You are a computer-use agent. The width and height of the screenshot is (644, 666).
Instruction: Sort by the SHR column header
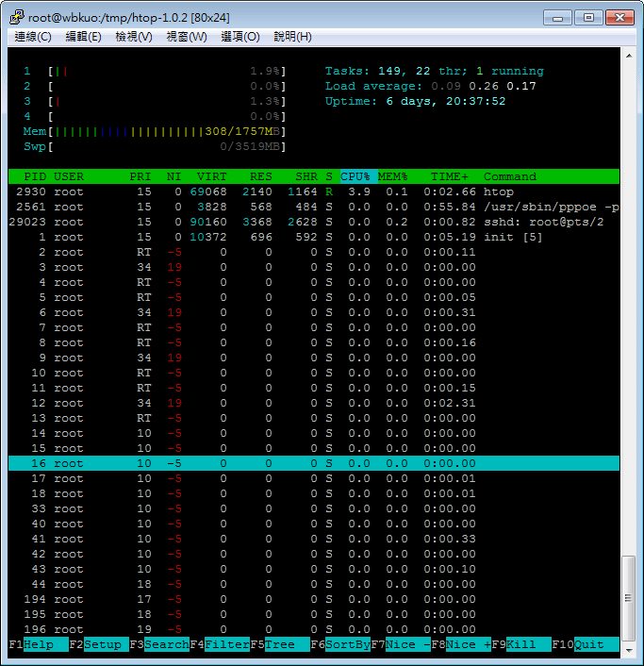306,176
